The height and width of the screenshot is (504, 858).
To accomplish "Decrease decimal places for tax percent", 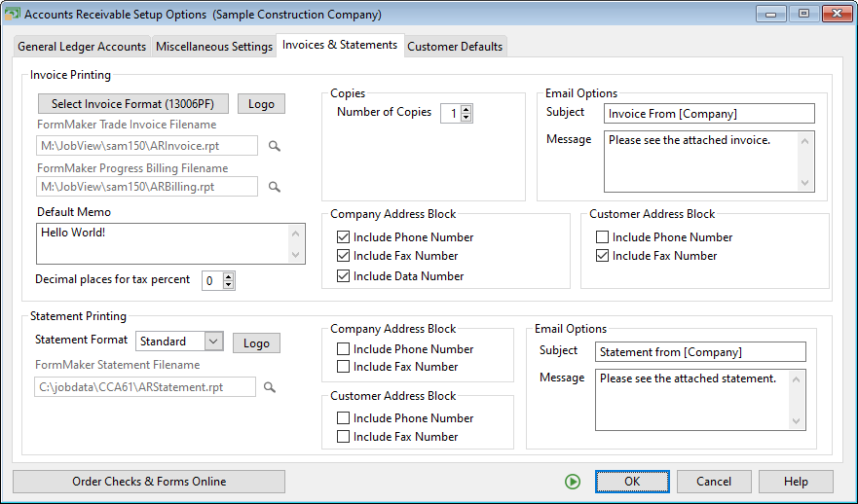I will coord(229,285).
